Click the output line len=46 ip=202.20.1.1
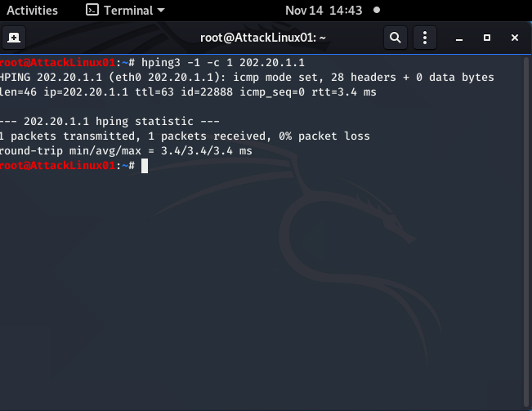Viewport: 532px width, 411px height. coord(188,92)
